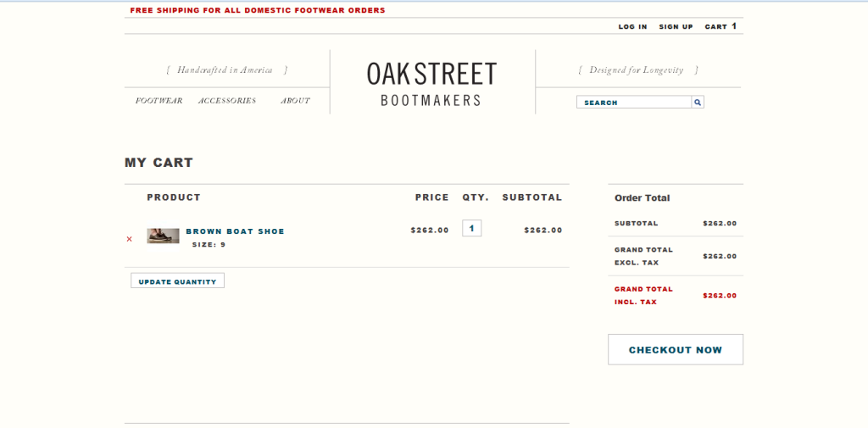Click the Checkout Now button

pos(676,349)
